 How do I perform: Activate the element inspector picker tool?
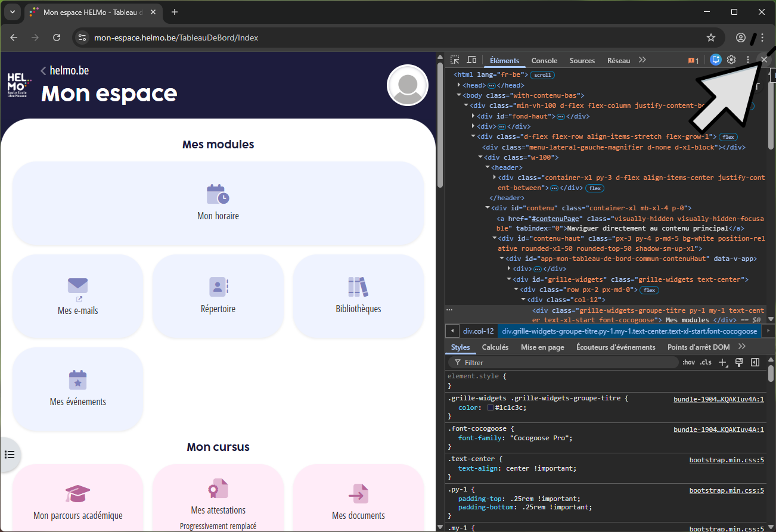[455, 60]
